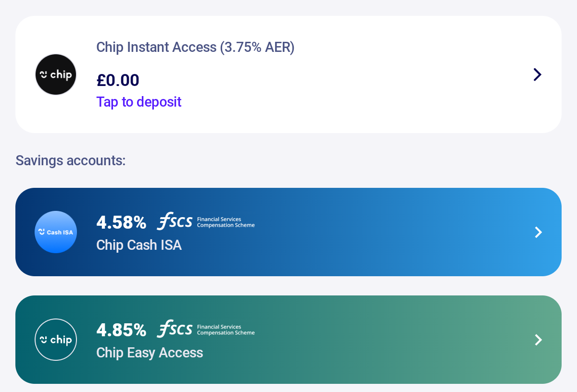Click the 4.85% interest rate text
Viewport: 577px width, 392px height.
(121, 330)
